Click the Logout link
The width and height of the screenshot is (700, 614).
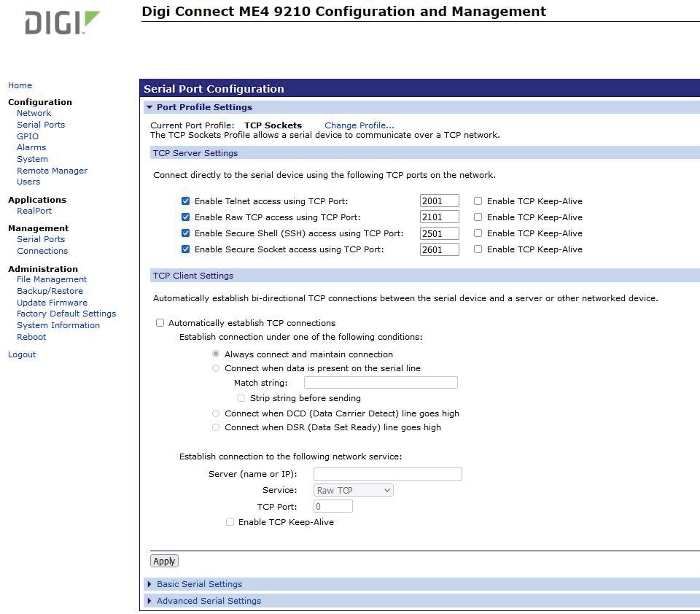(x=22, y=354)
